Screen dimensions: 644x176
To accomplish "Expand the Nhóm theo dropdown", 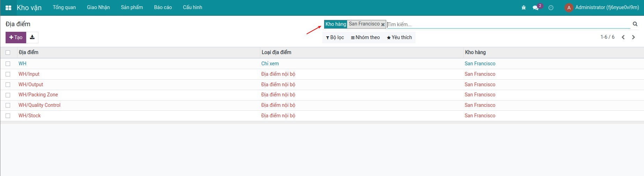I will pos(365,38).
